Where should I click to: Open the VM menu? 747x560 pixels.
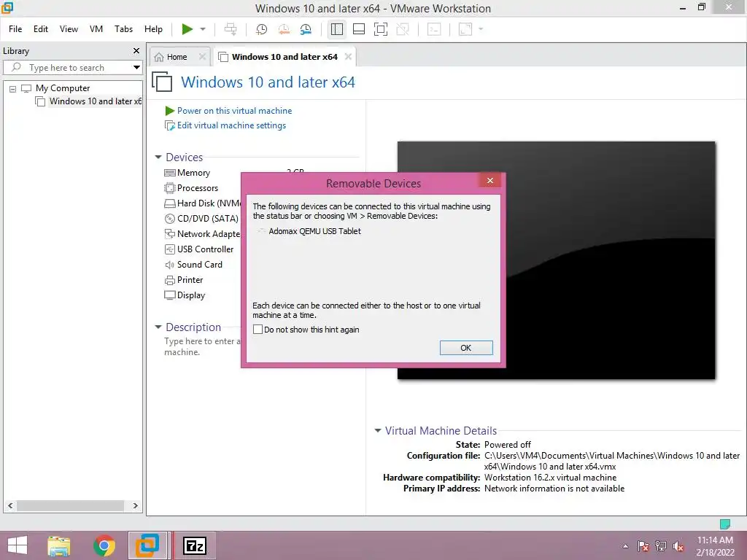96,29
